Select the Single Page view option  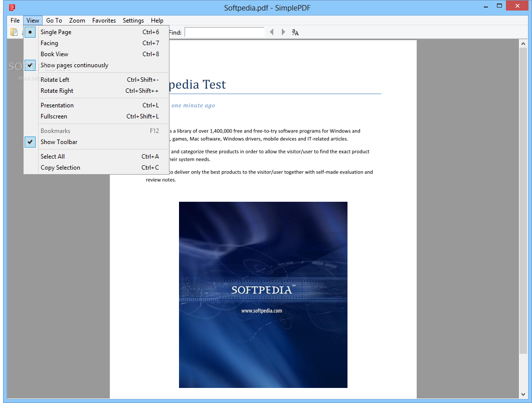click(96, 32)
